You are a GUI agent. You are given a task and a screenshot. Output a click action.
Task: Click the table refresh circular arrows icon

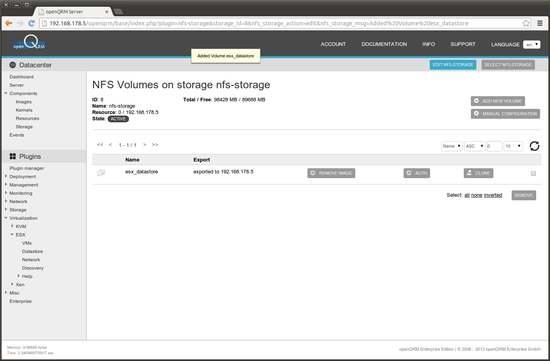click(534, 146)
